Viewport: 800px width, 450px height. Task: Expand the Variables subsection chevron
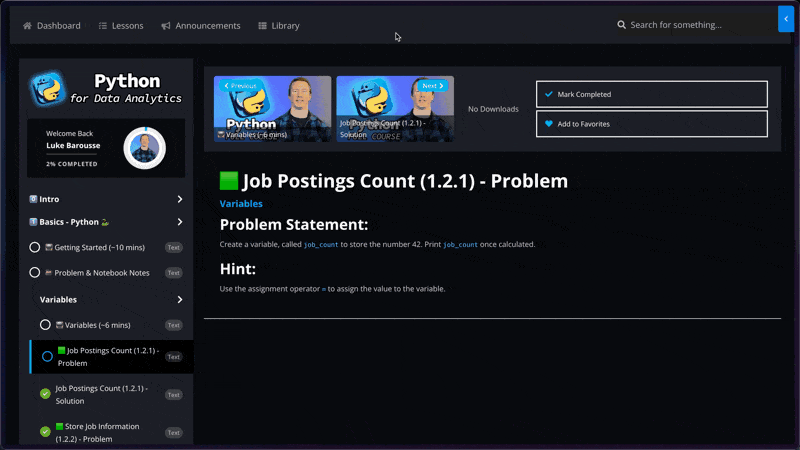click(x=180, y=299)
